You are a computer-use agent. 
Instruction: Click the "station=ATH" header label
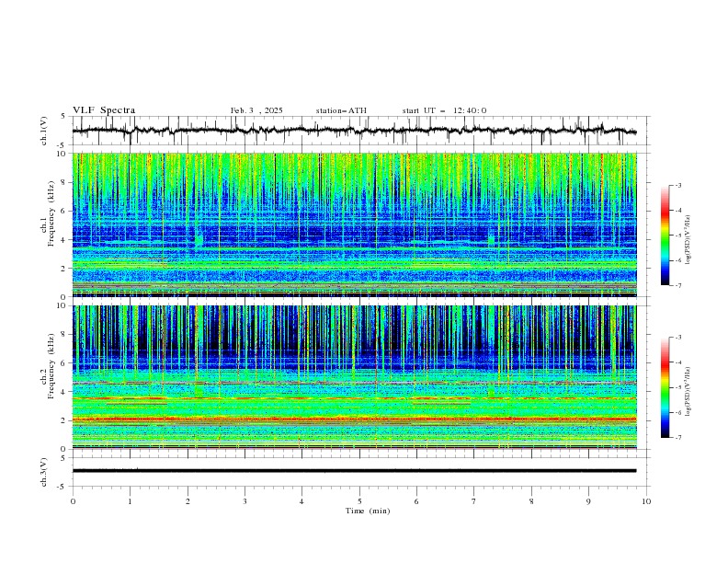[x=341, y=110]
